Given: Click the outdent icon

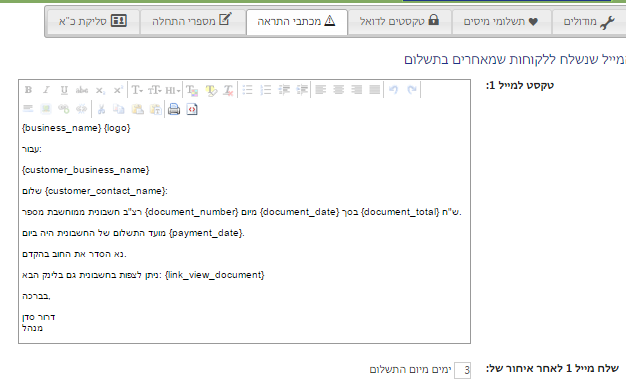Looking at the screenshot, I should pos(284,90).
